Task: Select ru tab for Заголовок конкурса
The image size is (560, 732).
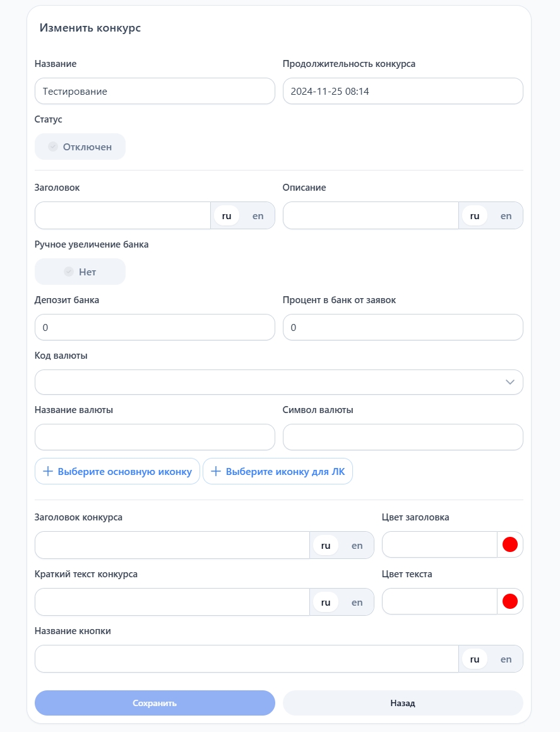Action: coord(326,545)
